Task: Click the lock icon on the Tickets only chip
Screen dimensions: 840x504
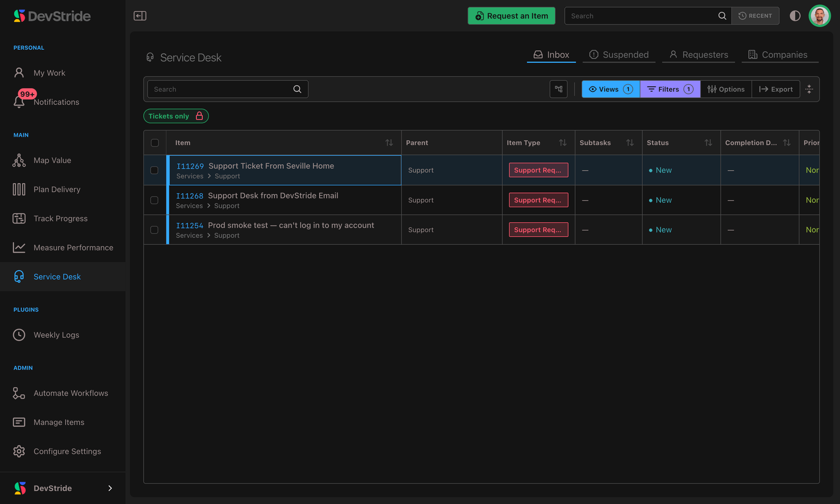Action: point(199,116)
